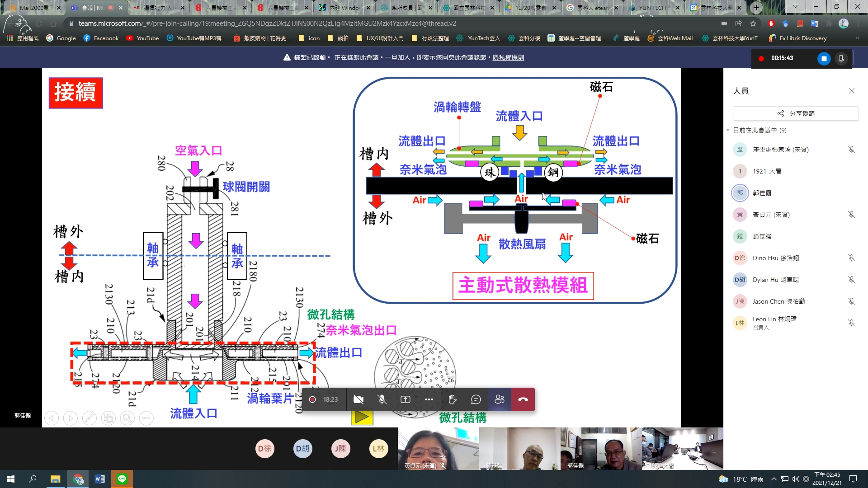The image size is (868, 488).
Task: Unmute microphone in meeting toolbar
Action: pyautogui.click(x=382, y=399)
